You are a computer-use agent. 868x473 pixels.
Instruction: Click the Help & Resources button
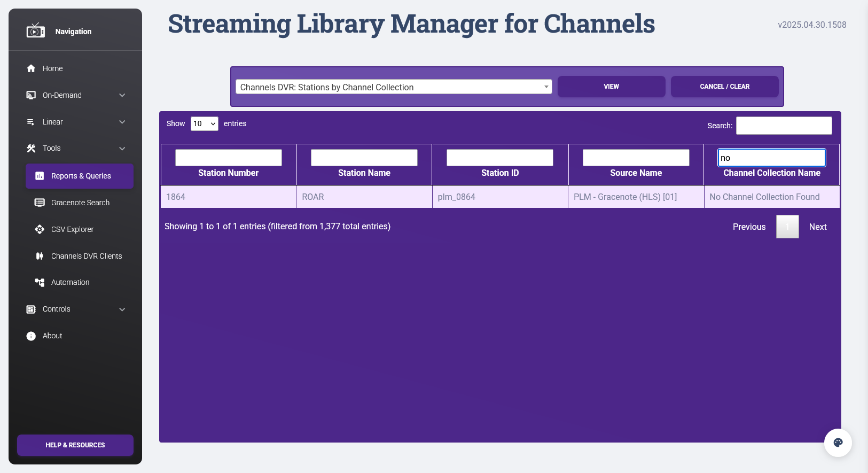(x=75, y=445)
